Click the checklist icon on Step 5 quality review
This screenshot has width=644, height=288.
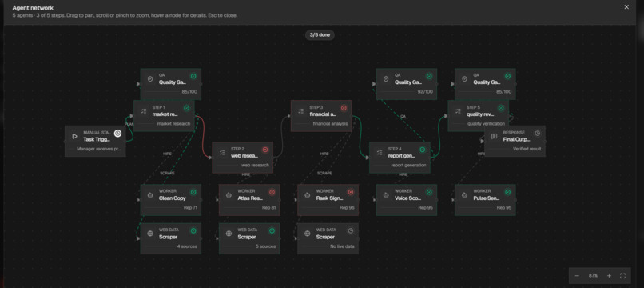458,111
